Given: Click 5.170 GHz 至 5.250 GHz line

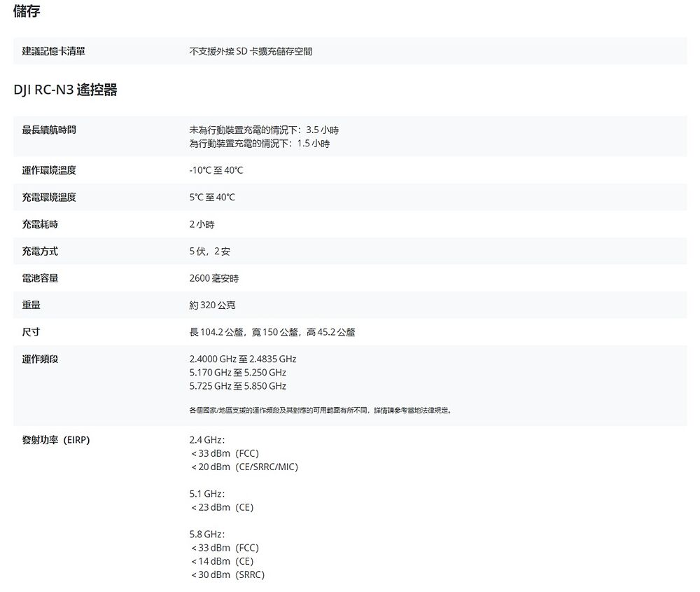Looking at the screenshot, I should [237, 372].
